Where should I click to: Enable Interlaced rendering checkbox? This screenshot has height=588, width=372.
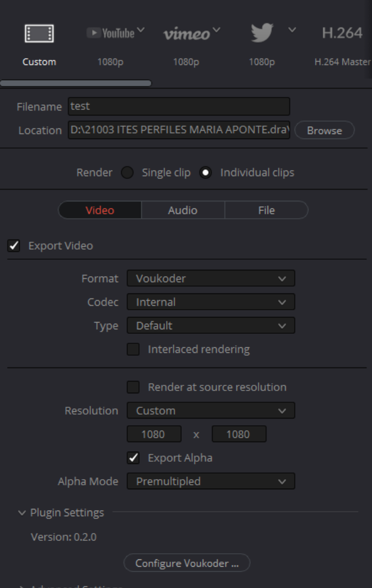coord(133,350)
